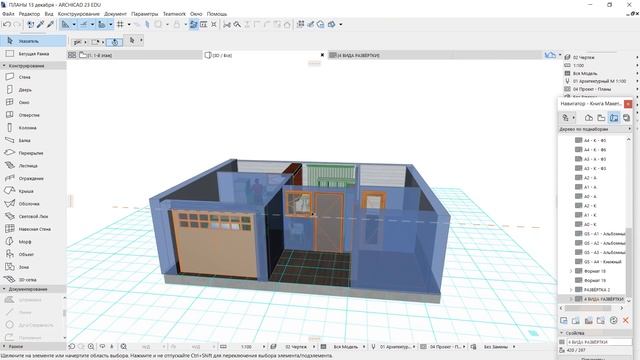This screenshot has height=360, width=640.
Task: Collapse the Документирование toolbox section
Action: click(4, 289)
